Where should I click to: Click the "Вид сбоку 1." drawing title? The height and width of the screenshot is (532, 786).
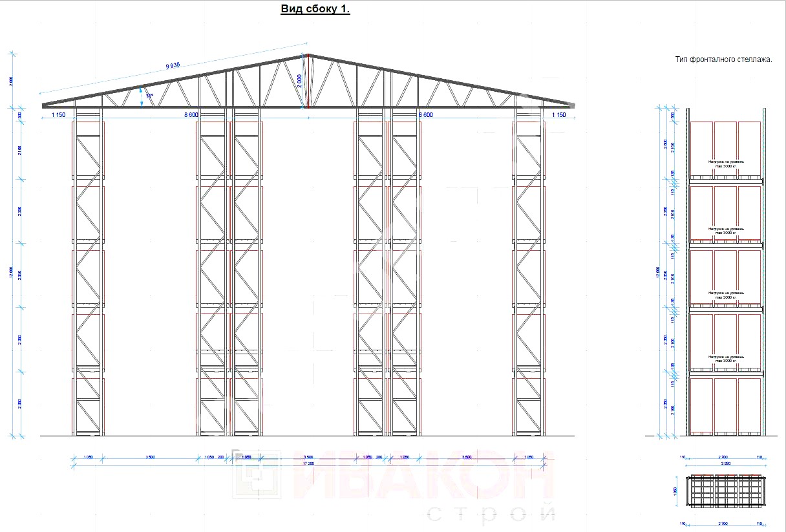pyautogui.click(x=315, y=9)
